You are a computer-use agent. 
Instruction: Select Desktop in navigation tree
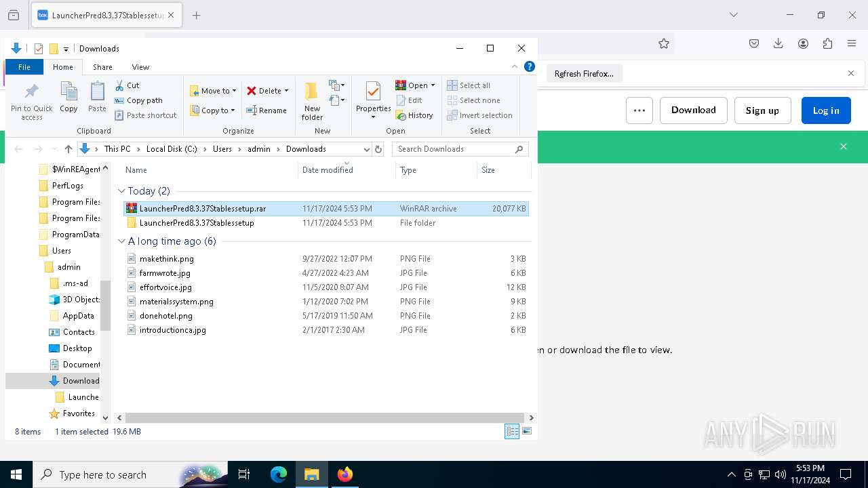coord(77,348)
